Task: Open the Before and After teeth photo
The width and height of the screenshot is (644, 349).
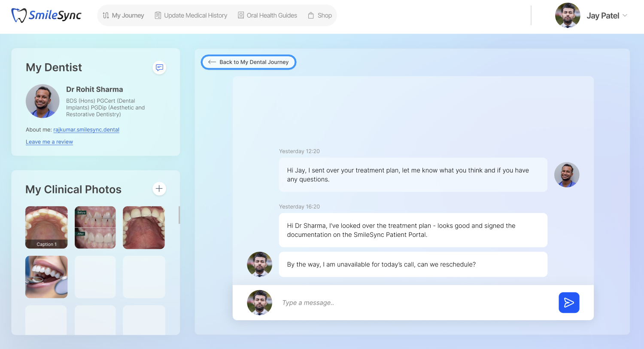Action: tap(95, 227)
